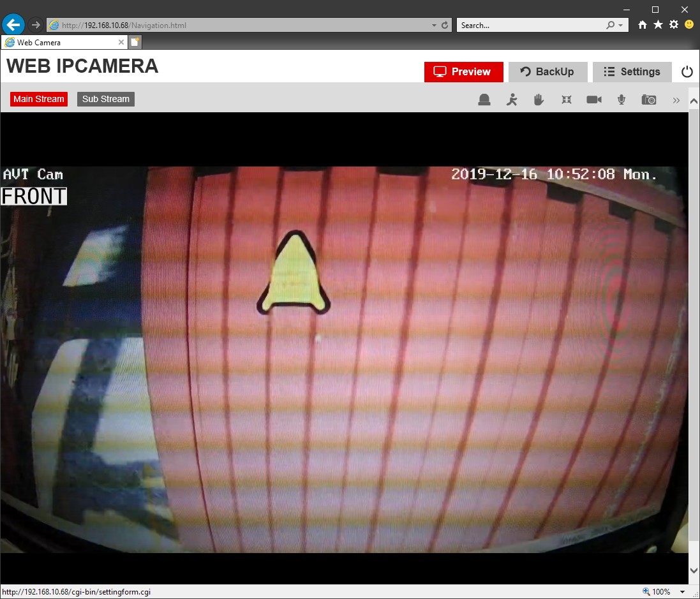The height and width of the screenshot is (599, 700).
Task: Select the Web Camera browser tab
Action: coord(64,42)
